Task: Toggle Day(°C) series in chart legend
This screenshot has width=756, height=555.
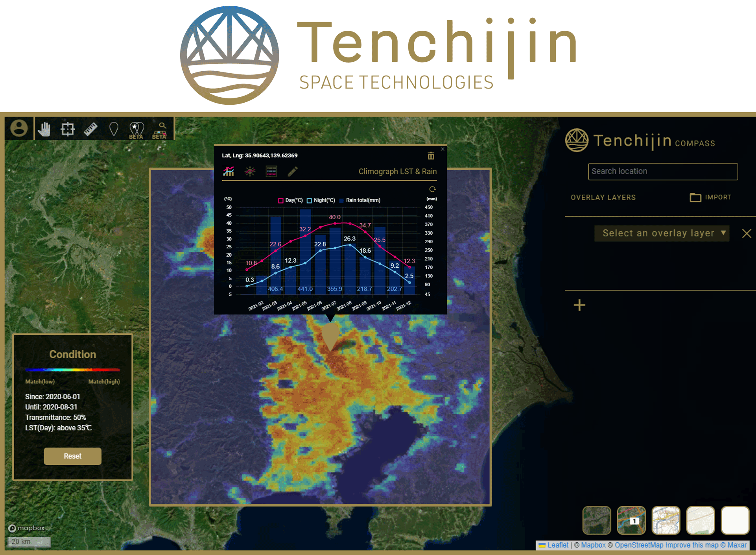Action: 291,200
